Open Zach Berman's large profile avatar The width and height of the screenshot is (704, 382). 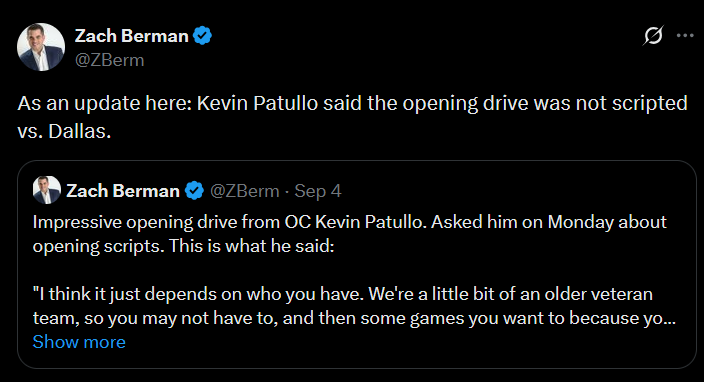41,47
